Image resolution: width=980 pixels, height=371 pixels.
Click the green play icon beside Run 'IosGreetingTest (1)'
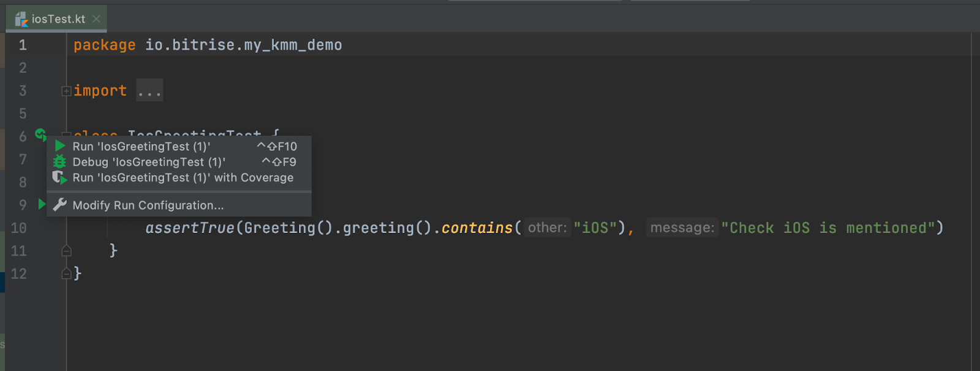tap(60, 146)
